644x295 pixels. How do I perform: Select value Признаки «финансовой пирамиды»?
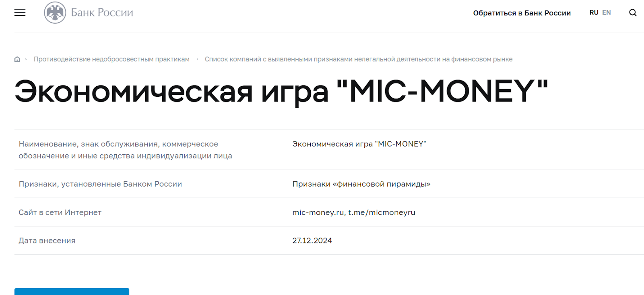(x=361, y=184)
